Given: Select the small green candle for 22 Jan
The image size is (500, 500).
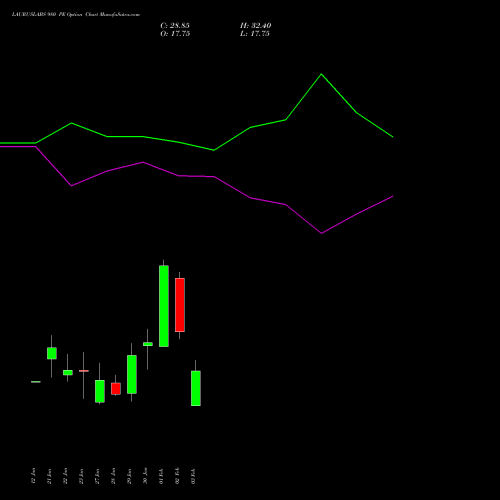Looking at the screenshot, I should click(68, 373).
